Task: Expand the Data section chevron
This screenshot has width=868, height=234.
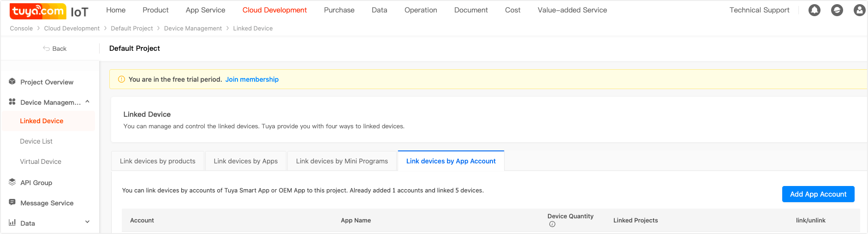Action: click(88, 222)
